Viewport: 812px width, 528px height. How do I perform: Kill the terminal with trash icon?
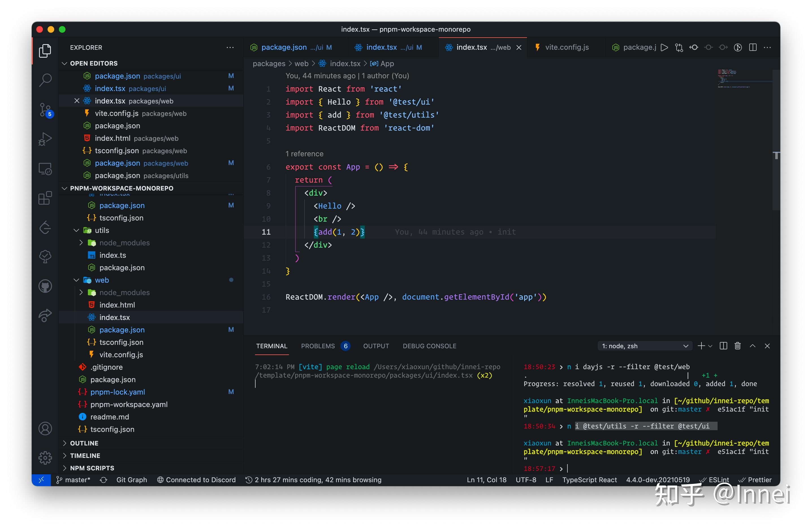[737, 346]
